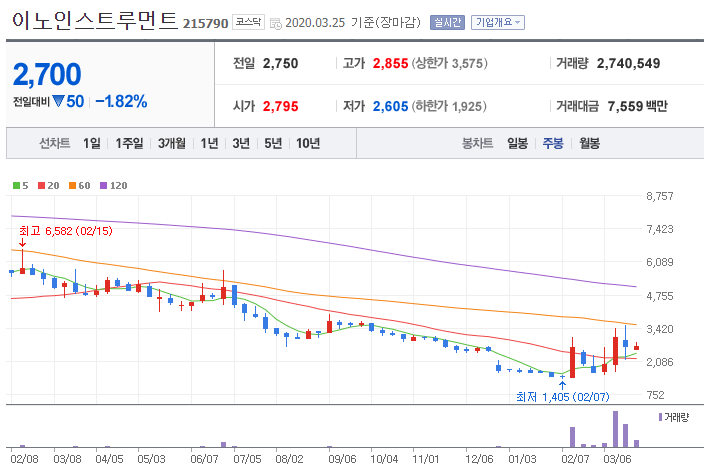Image resolution: width=704 pixels, height=472 pixels.
Task: Click the 07/05 date axis label
Action: click(x=247, y=459)
